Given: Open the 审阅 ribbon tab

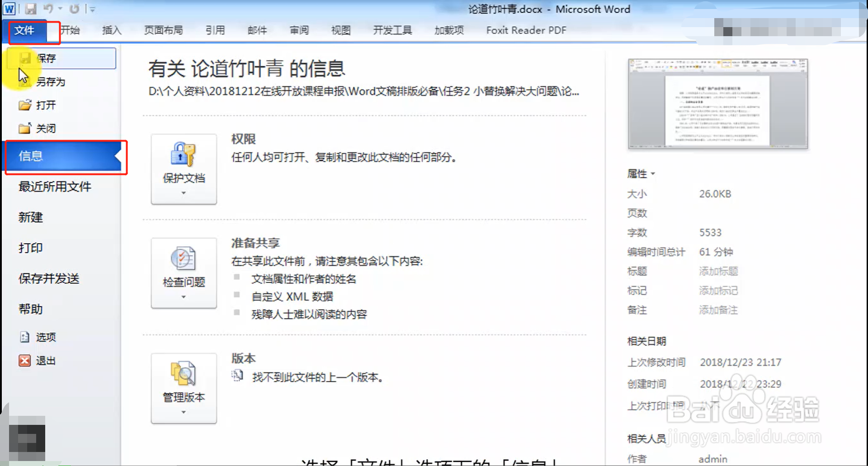Looking at the screenshot, I should click(x=299, y=30).
